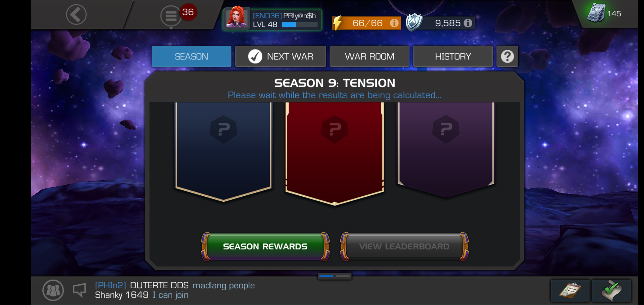Tap the energy lightning bolt icon

(338, 23)
